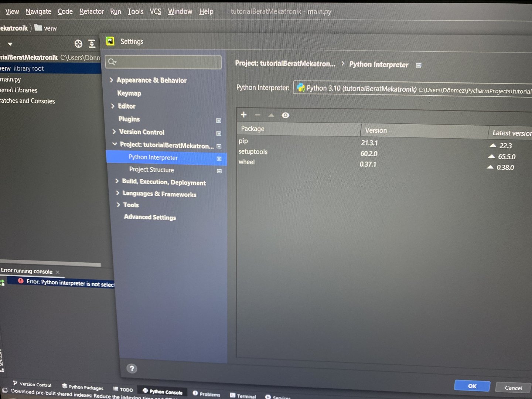Viewport: 532px width, 399px height.
Task: Click the OK button
Action: (472, 386)
